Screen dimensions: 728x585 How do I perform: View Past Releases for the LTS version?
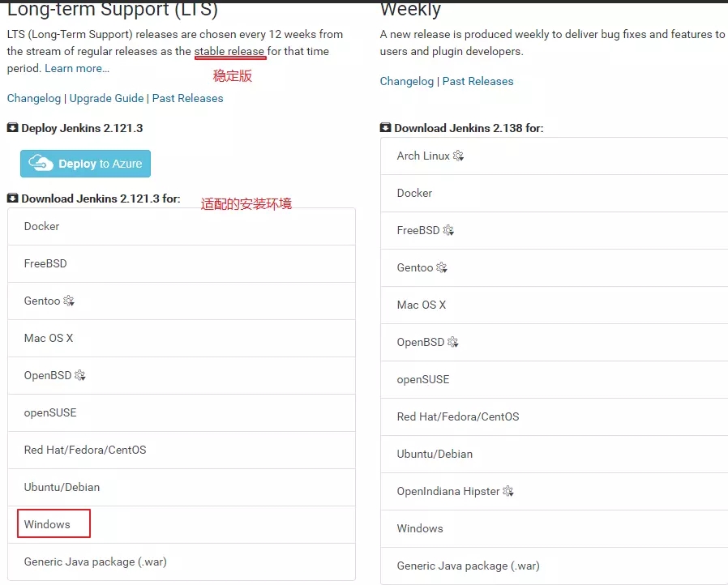pyautogui.click(x=187, y=98)
